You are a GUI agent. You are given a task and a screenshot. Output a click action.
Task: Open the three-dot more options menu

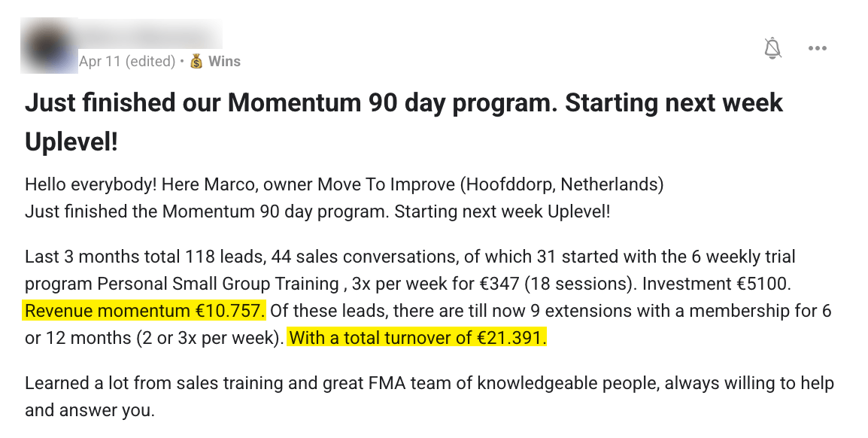[817, 48]
